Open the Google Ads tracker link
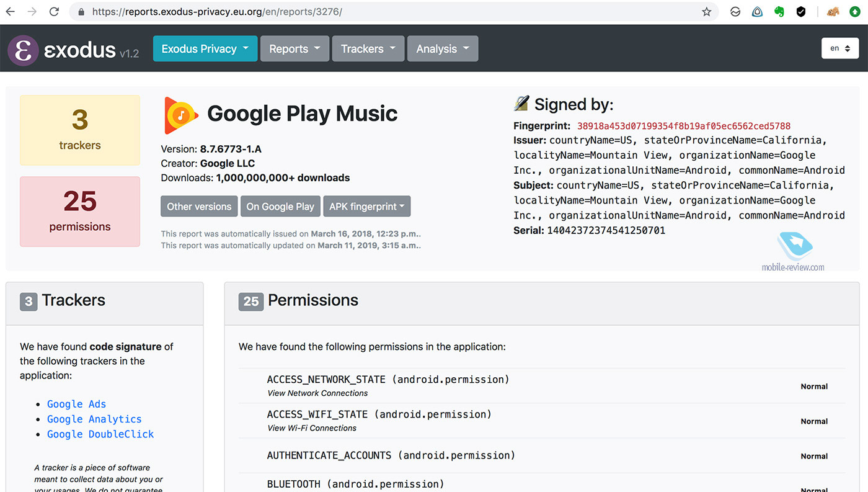 coord(77,404)
